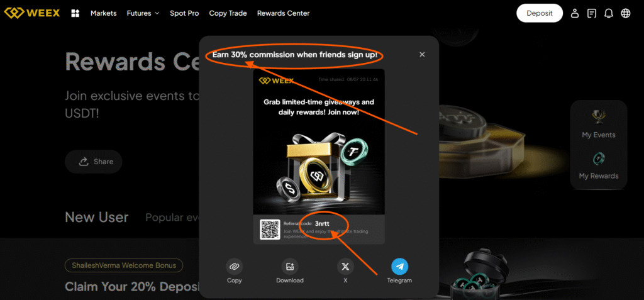The height and width of the screenshot is (300, 644).
Task: Click 'Claim Your 20% Deposit' heading
Action: click(x=133, y=286)
